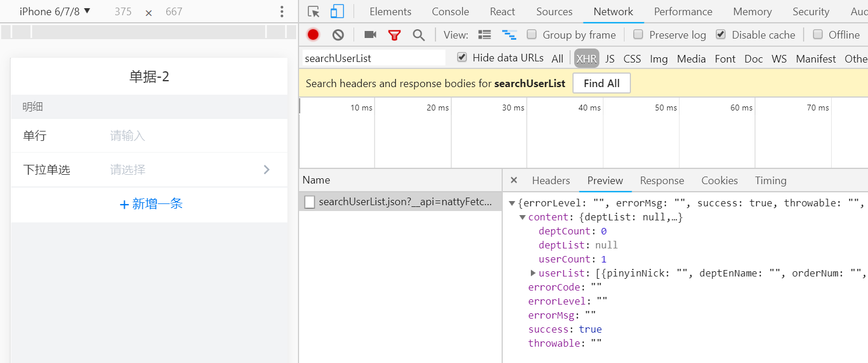Enable Group by frame checkbox
Image resolution: width=868 pixels, height=363 pixels.
(531, 34)
